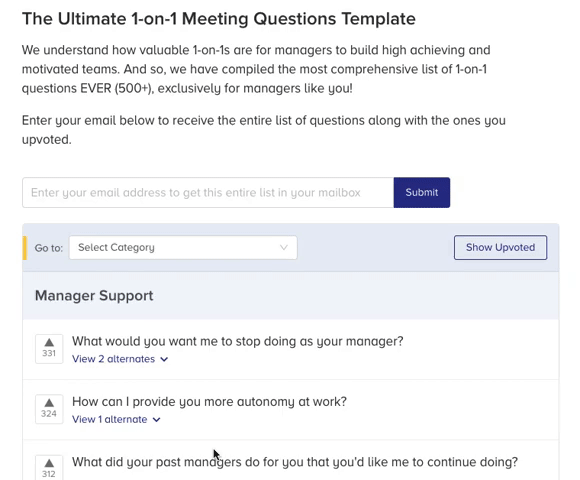The height and width of the screenshot is (480, 580).
Task: Upvote the 'stop doing as your manager' question
Action: coord(49,342)
